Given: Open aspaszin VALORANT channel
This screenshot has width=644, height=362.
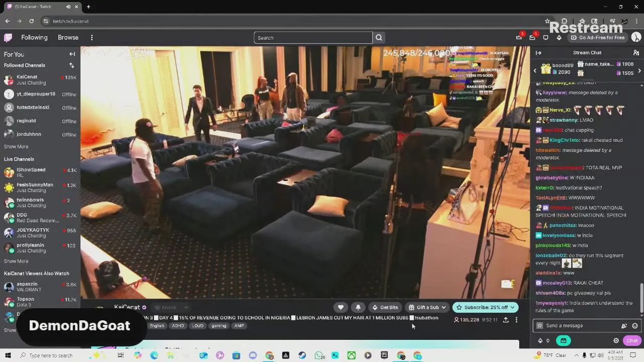Looking at the screenshot, I should pos(40,287).
